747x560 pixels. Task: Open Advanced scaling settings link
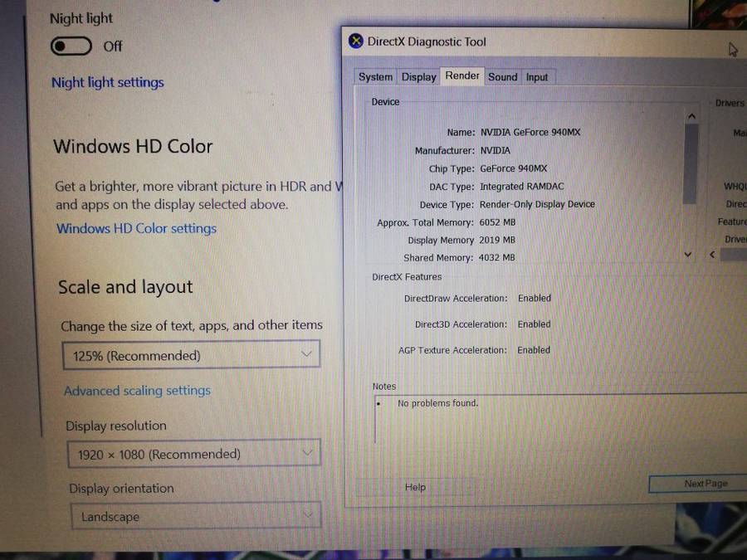[138, 391]
